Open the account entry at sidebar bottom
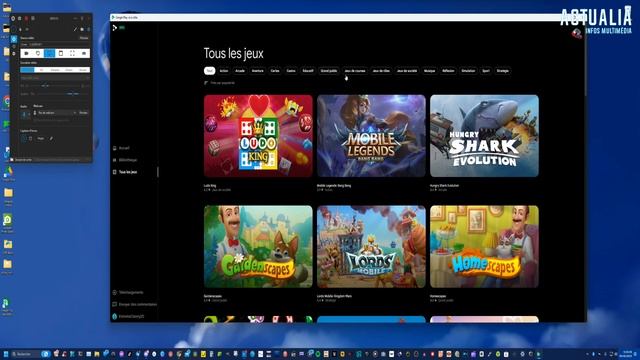 128,316
